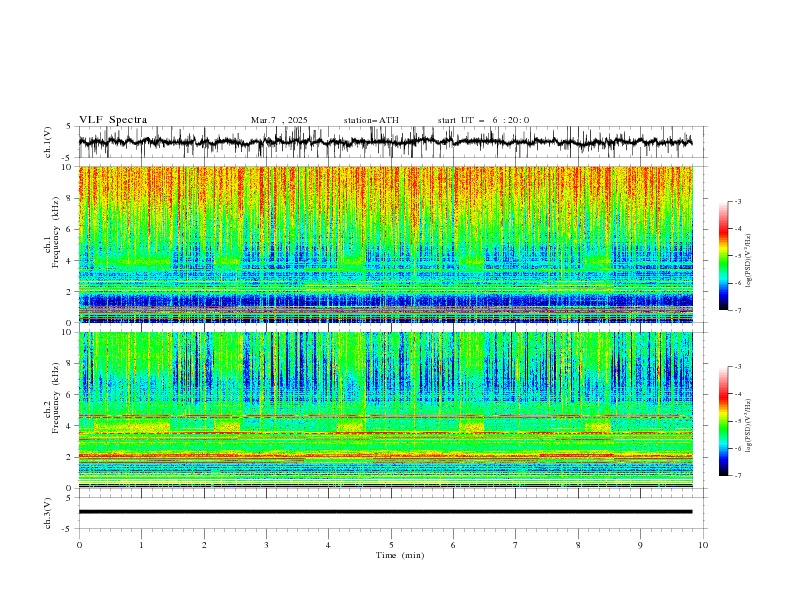
Task: Click the ch.1 frequency axis "8" tick label
Action: tap(71, 198)
